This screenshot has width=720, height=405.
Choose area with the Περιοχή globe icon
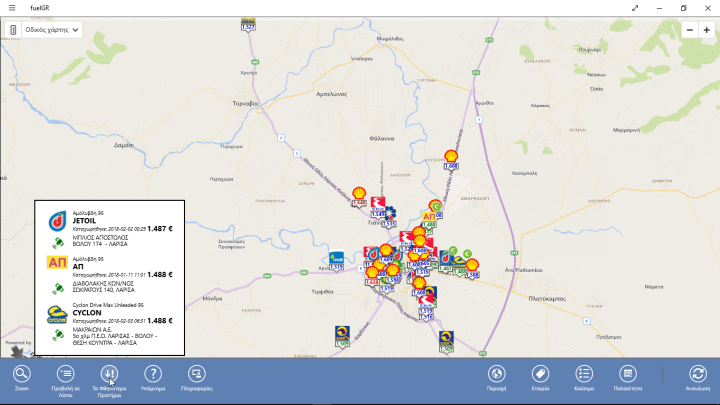pos(496,374)
